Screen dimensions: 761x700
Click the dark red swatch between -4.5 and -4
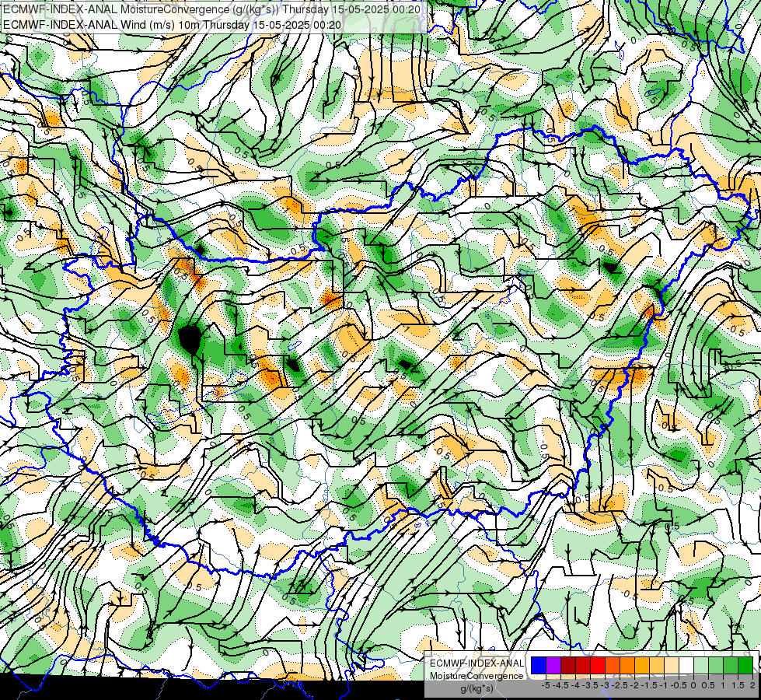(568, 665)
